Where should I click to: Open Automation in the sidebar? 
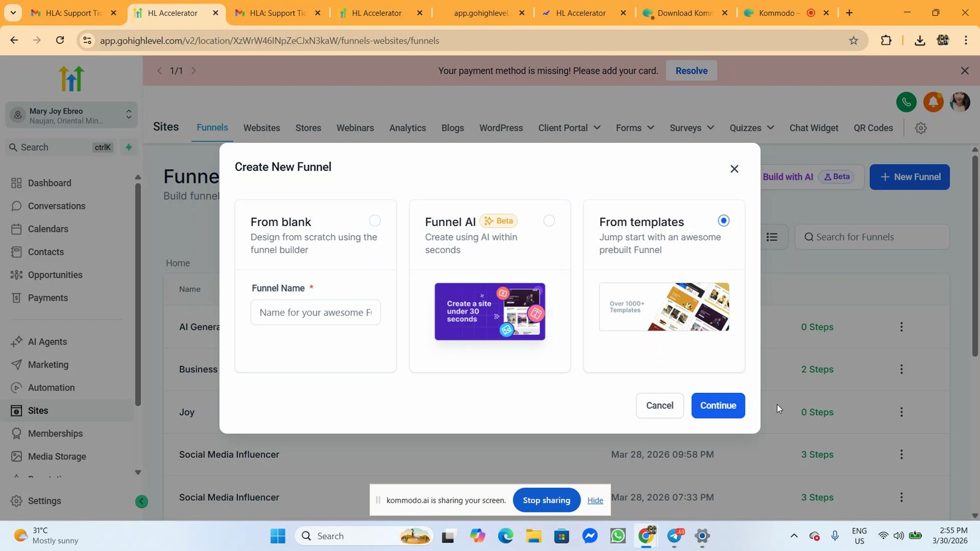pyautogui.click(x=51, y=388)
